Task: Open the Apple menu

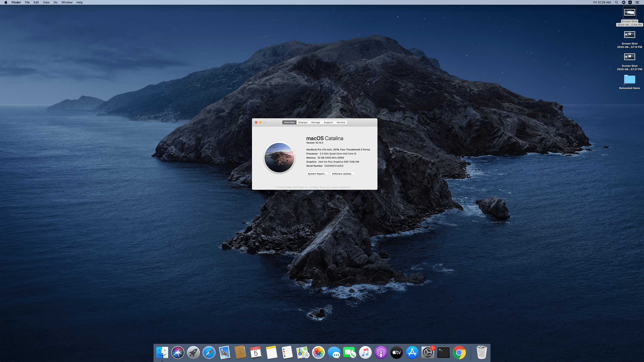Action: point(6,2)
